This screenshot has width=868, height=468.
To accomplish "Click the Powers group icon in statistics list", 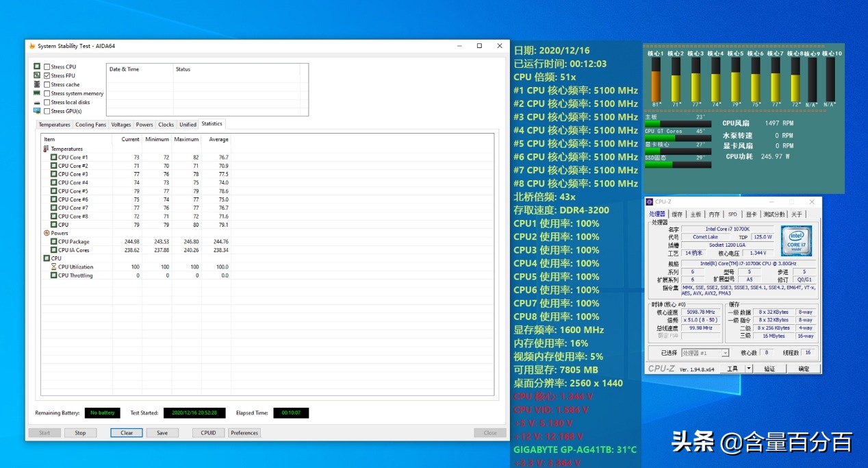I will [x=47, y=233].
